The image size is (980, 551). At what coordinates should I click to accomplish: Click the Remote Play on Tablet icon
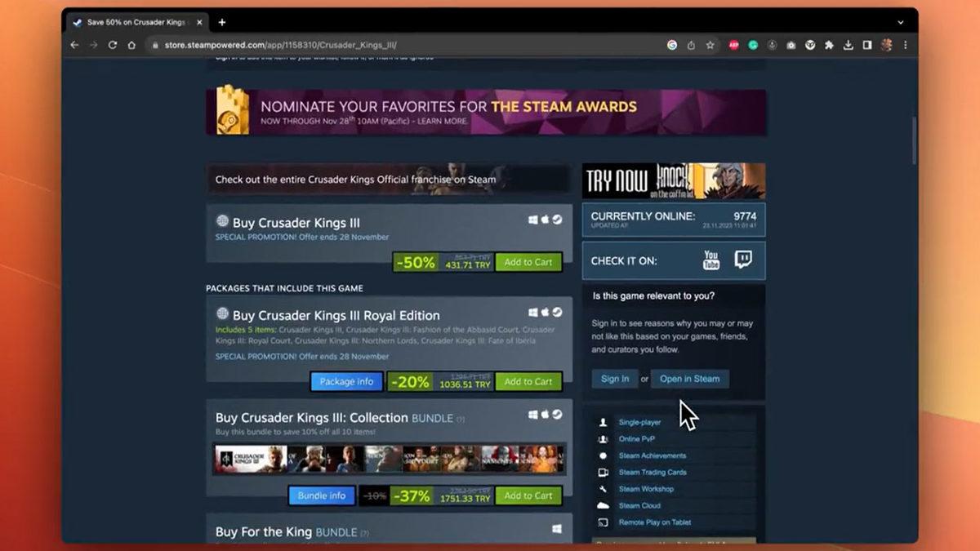602,522
